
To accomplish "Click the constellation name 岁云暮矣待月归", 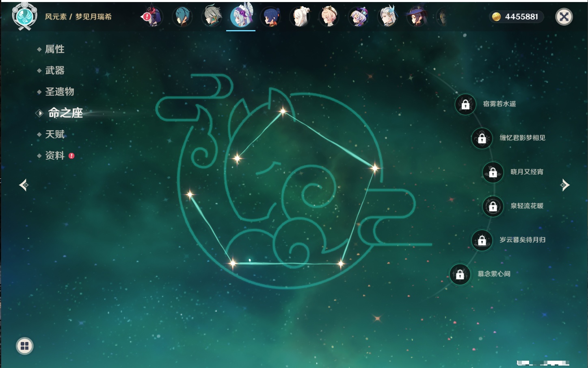I will (522, 240).
